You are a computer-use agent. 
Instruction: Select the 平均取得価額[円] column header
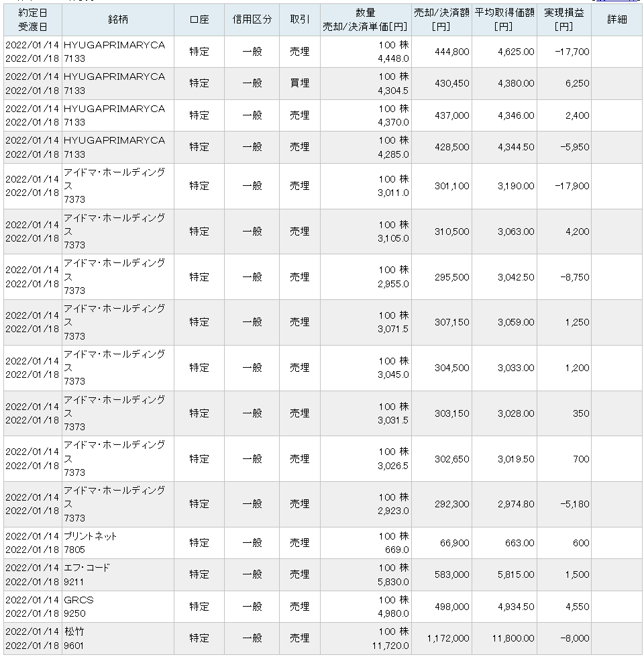click(x=504, y=19)
